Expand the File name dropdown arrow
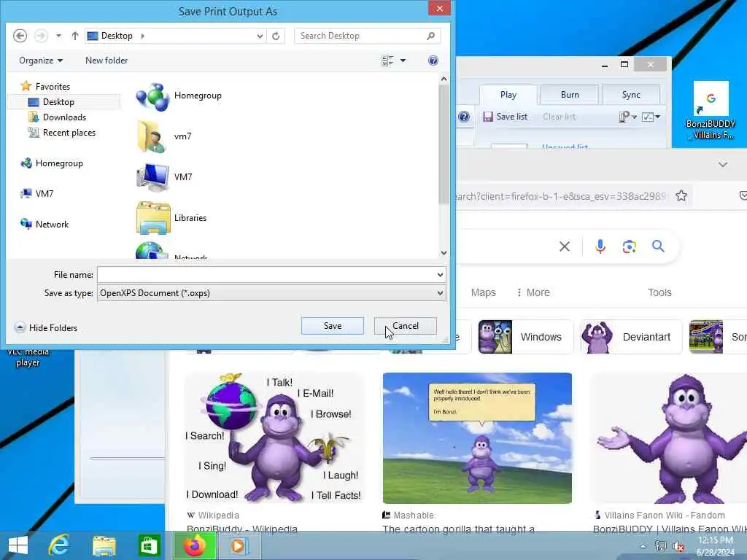 pyautogui.click(x=440, y=275)
